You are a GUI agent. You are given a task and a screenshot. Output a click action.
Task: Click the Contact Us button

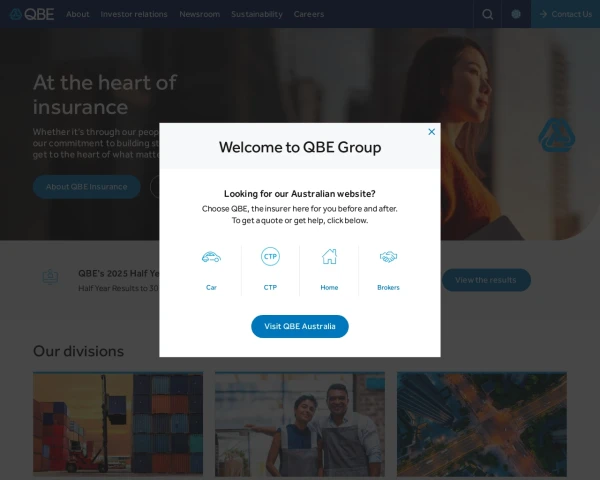pos(565,14)
